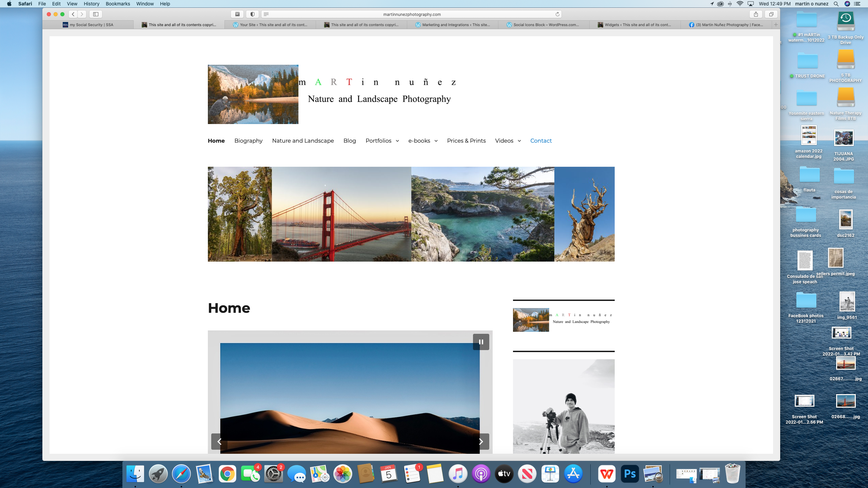The image size is (868, 488).
Task: Click the Share icon in Safari toolbar
Action: coord(756,14)
